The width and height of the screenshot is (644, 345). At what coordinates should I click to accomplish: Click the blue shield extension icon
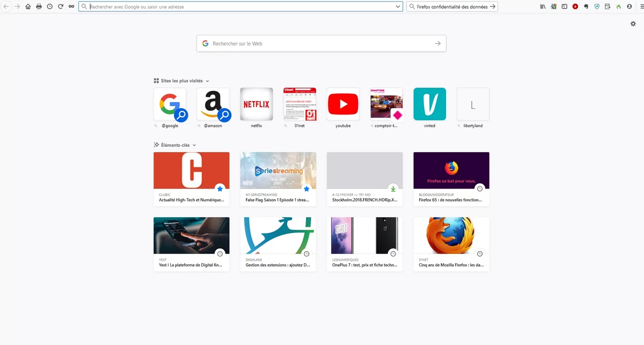597,6
